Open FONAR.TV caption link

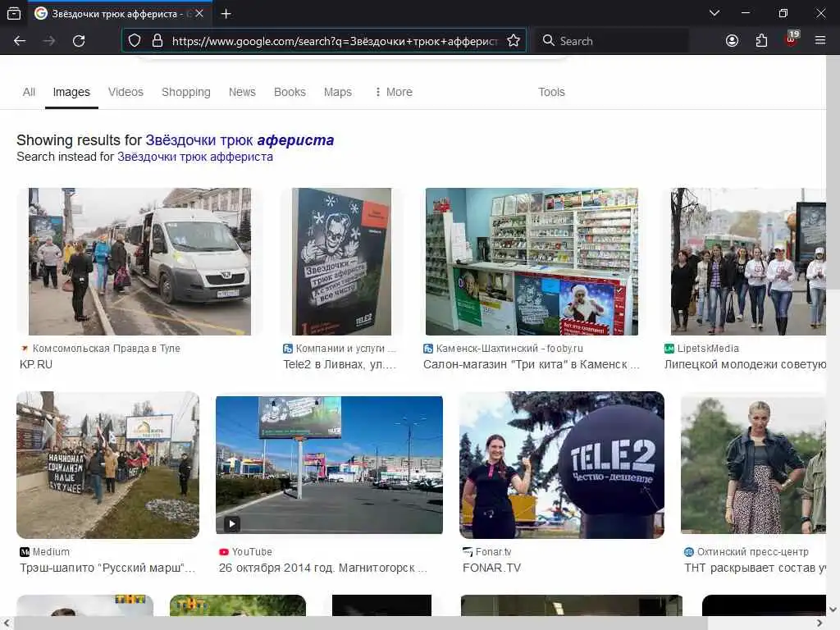click(x=491, y=568)
